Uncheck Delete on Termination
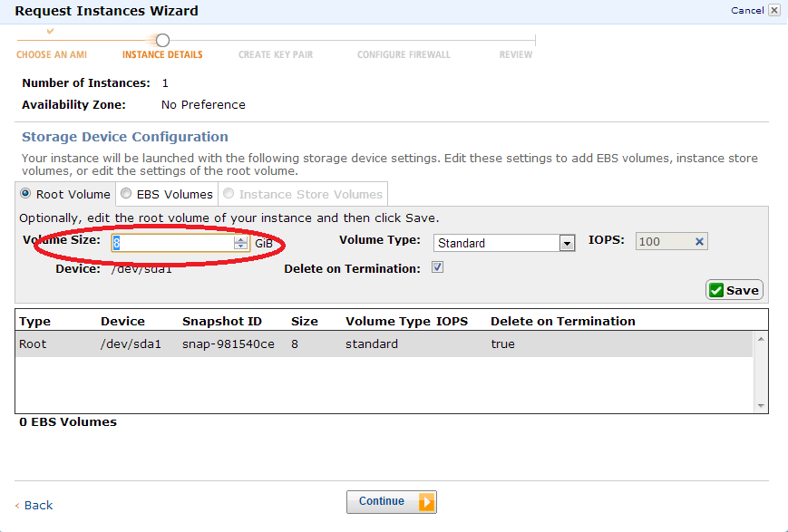788x532 pixels. [x=437, y=267]
